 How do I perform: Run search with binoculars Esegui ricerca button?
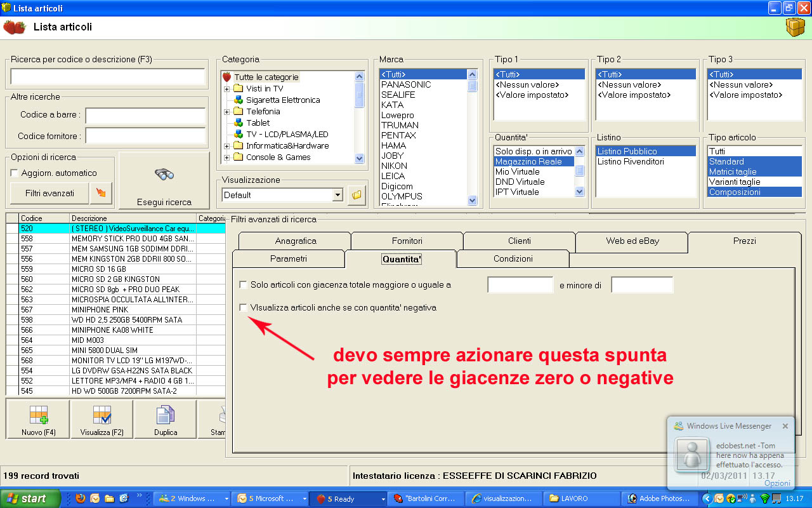pos(164,181)
